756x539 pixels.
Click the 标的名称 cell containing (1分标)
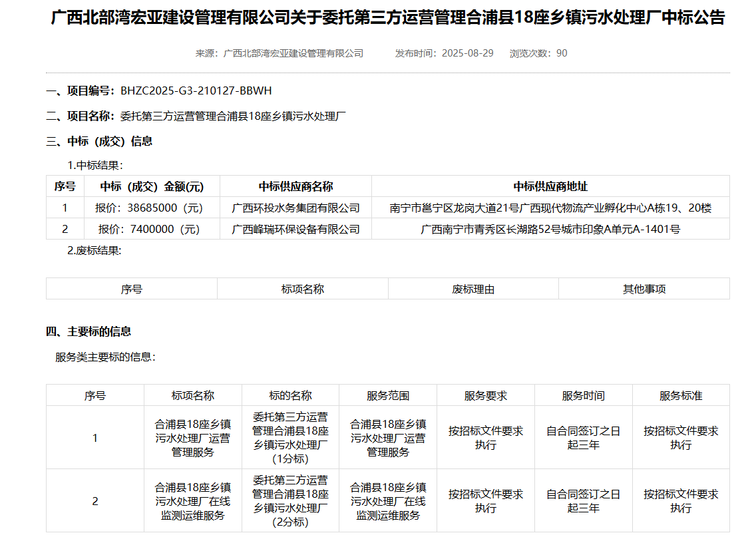290,438
